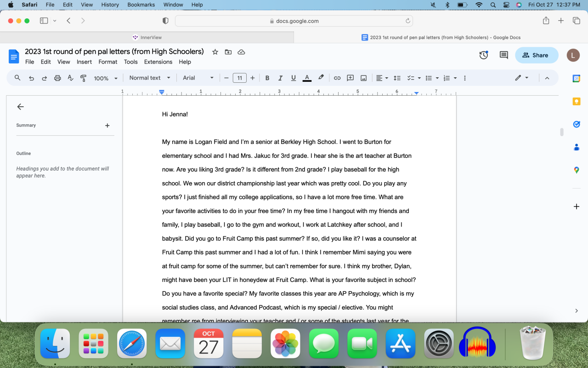
Task: Insert an image from the toolbar
Action: click(363, 78)
